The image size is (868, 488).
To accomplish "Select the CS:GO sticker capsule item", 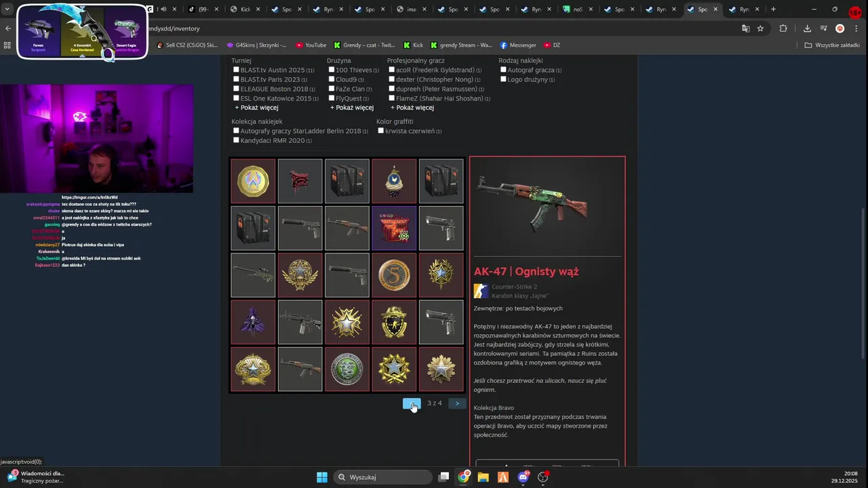I will [x=394, y=228].
